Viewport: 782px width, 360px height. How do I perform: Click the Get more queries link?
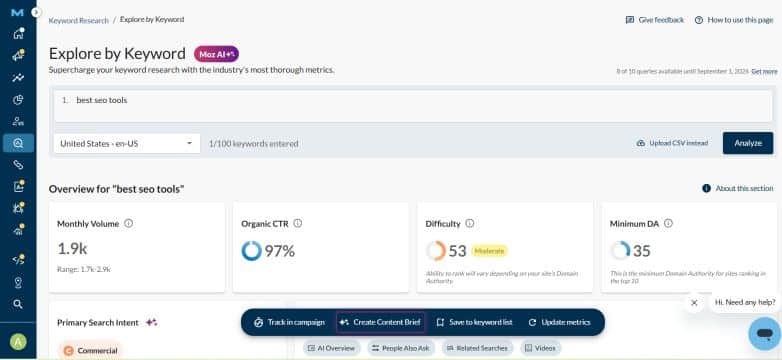[764, 71]
